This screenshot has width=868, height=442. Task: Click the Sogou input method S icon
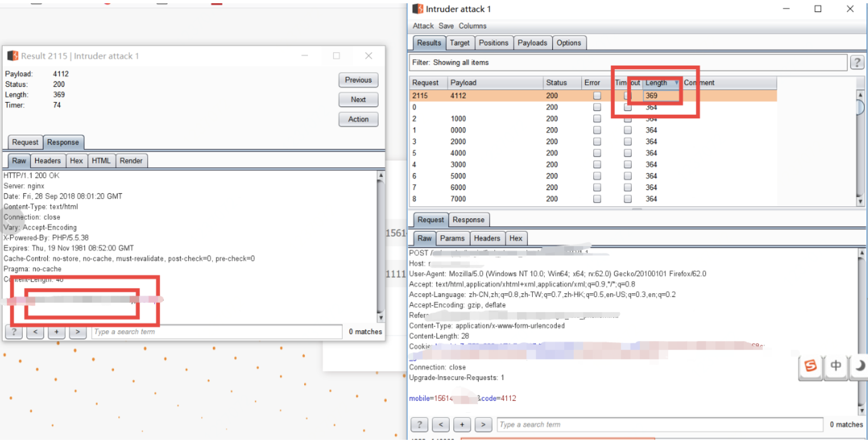(x=810, y=366)
